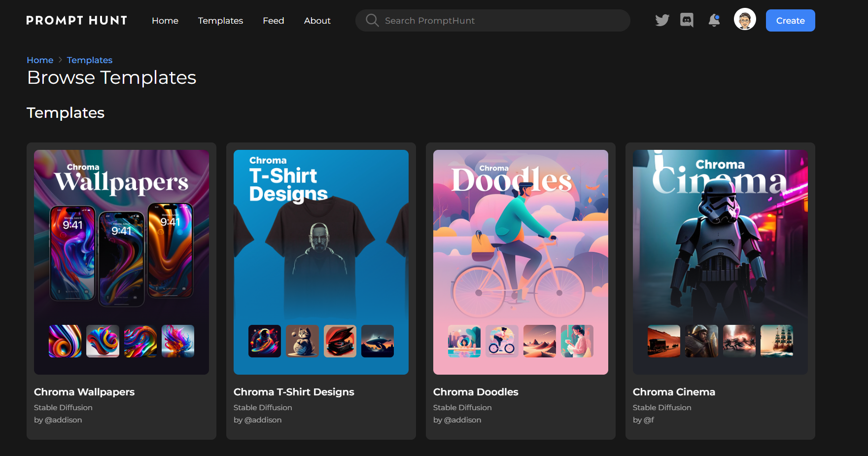Screen dimensions: 868x456
Task: Open the notifications bell
Action: coord(714,20)
